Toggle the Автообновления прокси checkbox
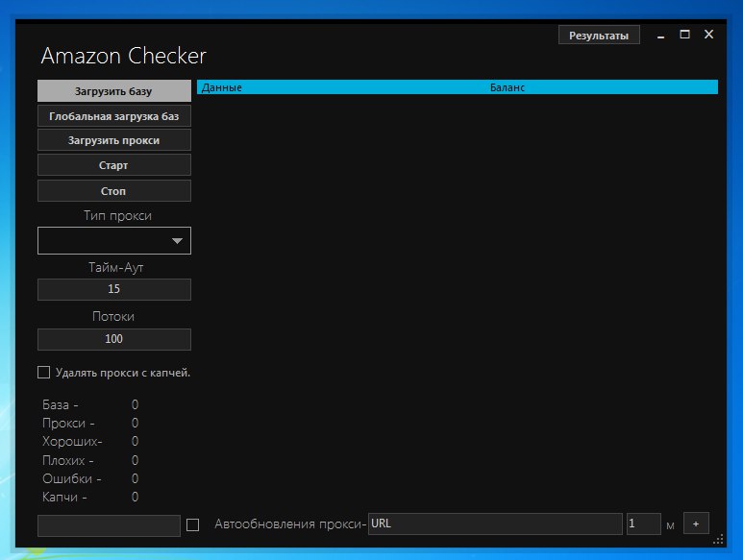 click(x=192, y=524)
